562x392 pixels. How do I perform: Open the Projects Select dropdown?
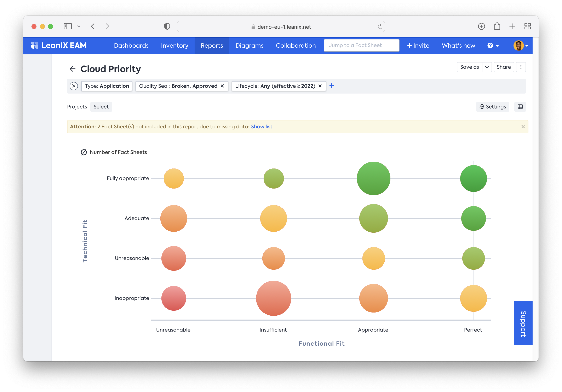pyautogui.click(x=101, y=107)
